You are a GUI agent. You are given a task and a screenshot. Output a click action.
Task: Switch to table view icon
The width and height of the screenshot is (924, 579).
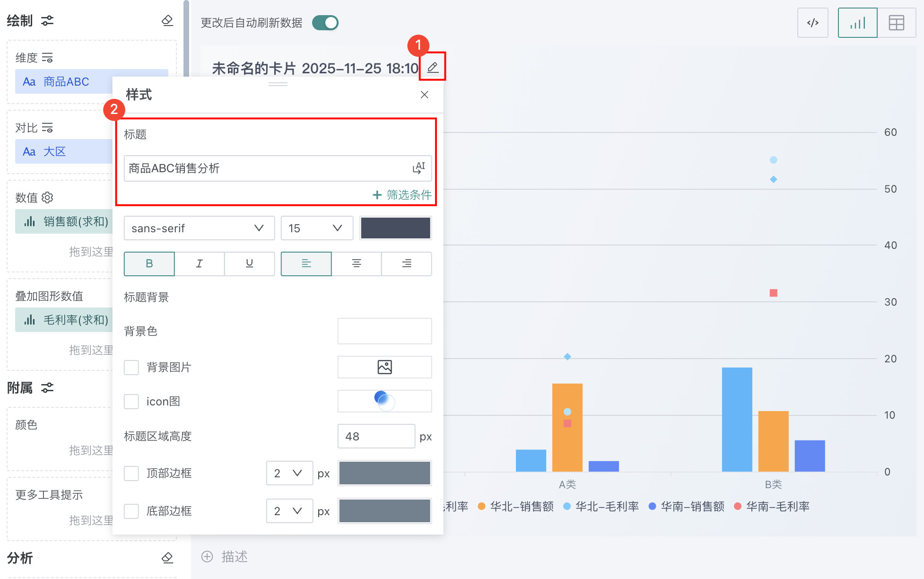(x=896, y=23)
